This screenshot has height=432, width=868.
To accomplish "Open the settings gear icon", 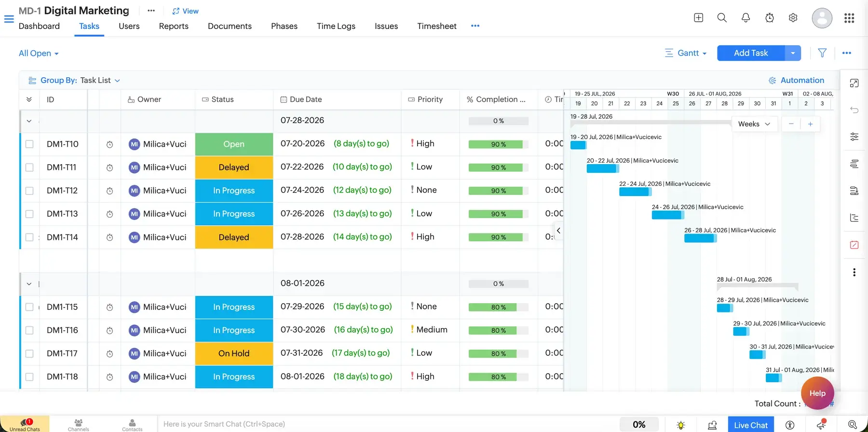I will click(793, 18).
